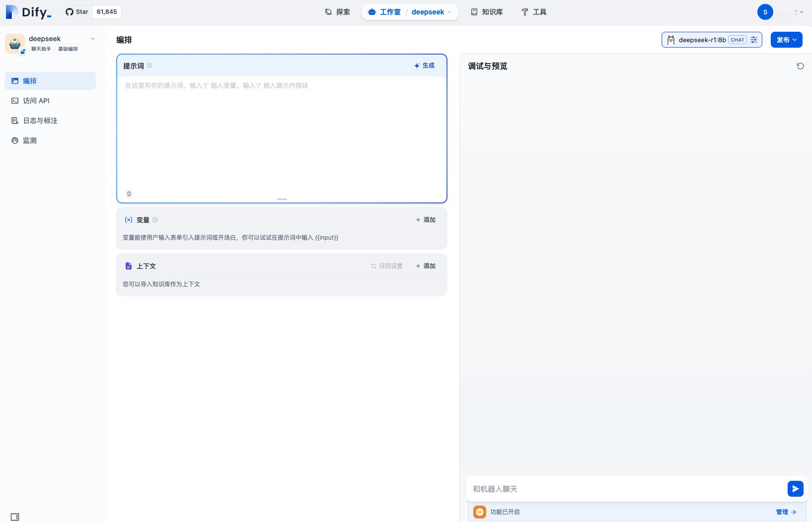Click 生成 to auto-generate prompt
Viewport: 812px width, 522px height.
tap(424, 65)
